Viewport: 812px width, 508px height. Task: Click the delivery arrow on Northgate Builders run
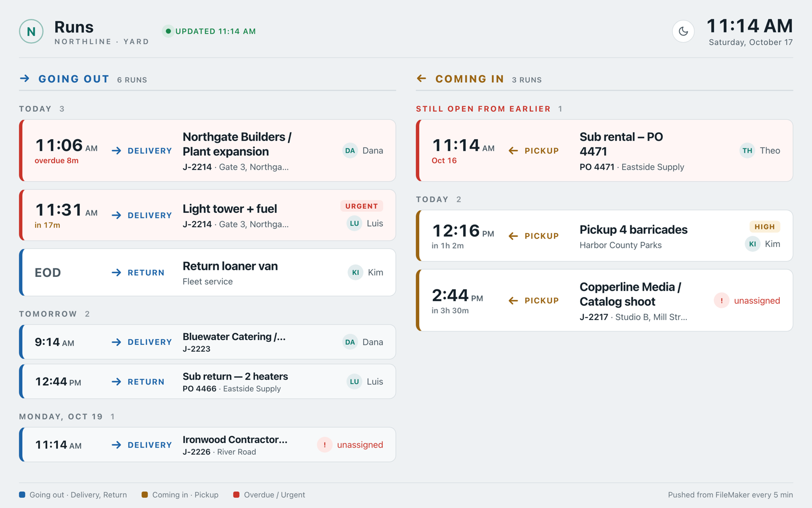click(x=116, y=151)
